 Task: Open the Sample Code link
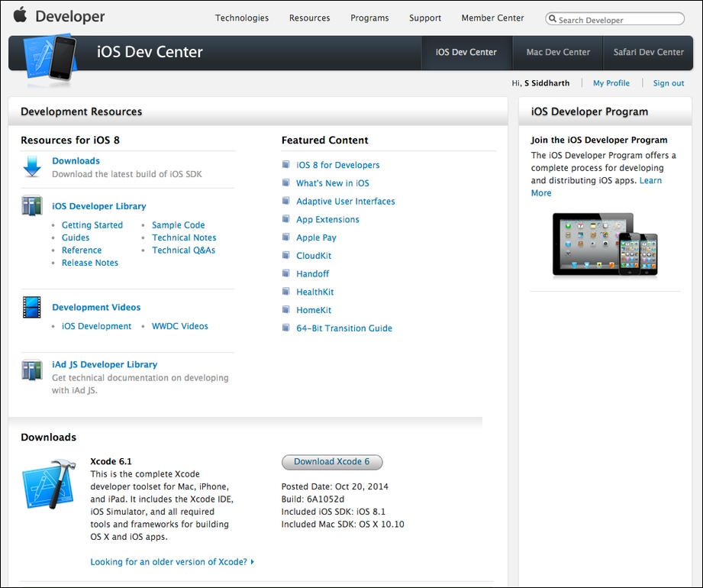(x=179, y=225)
